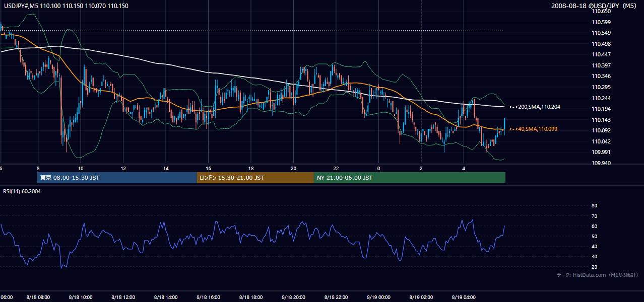Viewport: 644px width, 302px height.
Task: Click price axis value 110.397
Action: [x=602, y=65]
